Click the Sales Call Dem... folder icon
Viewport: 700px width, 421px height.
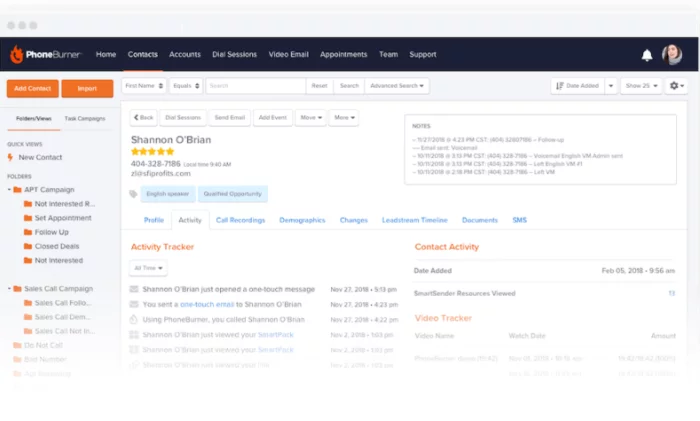pos(28,317)
